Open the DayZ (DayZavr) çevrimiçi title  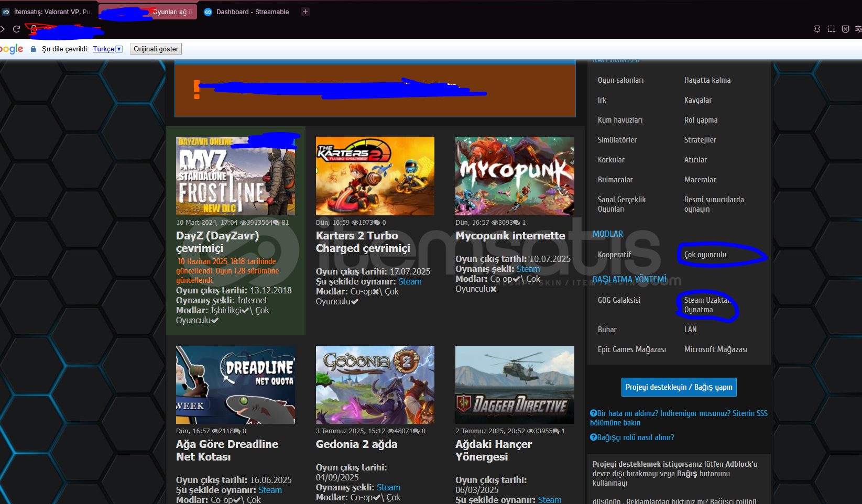pyautogui.click(x=217, y=242)
